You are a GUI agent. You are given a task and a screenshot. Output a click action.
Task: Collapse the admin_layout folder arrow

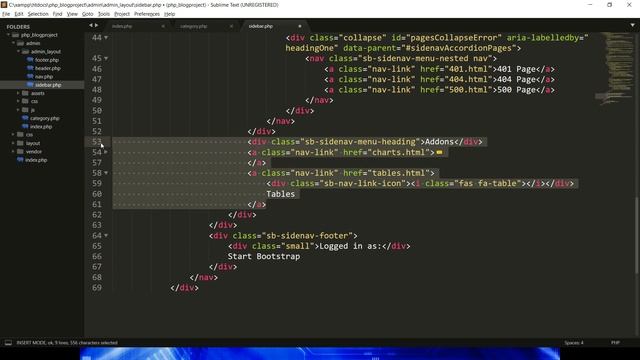click(x=18, y=52)
